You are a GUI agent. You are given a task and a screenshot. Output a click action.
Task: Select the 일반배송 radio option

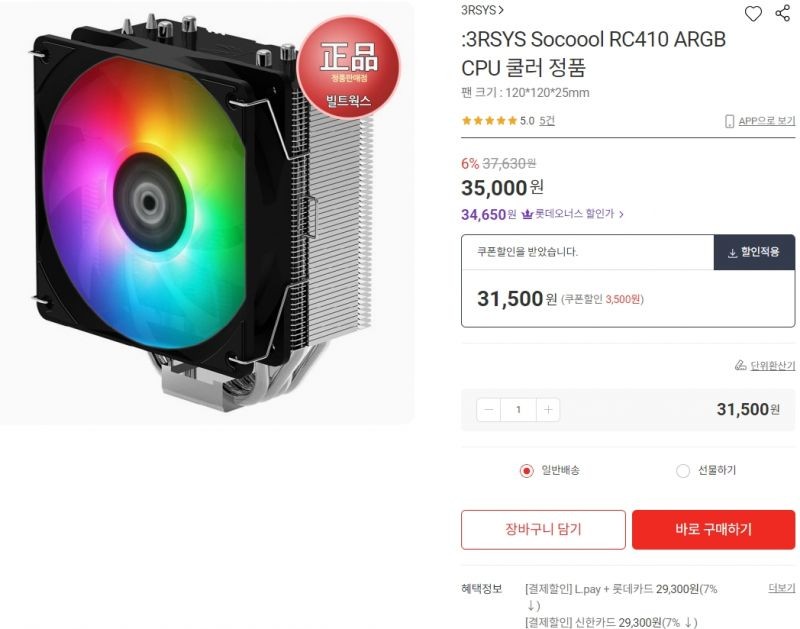[x=527, y=470]
